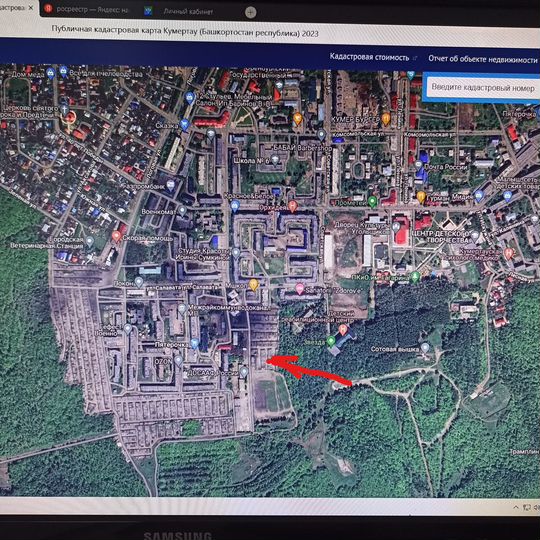Select the Военкомат map pin
Viewport: 540px width, 540px height.
click(182, 210)
